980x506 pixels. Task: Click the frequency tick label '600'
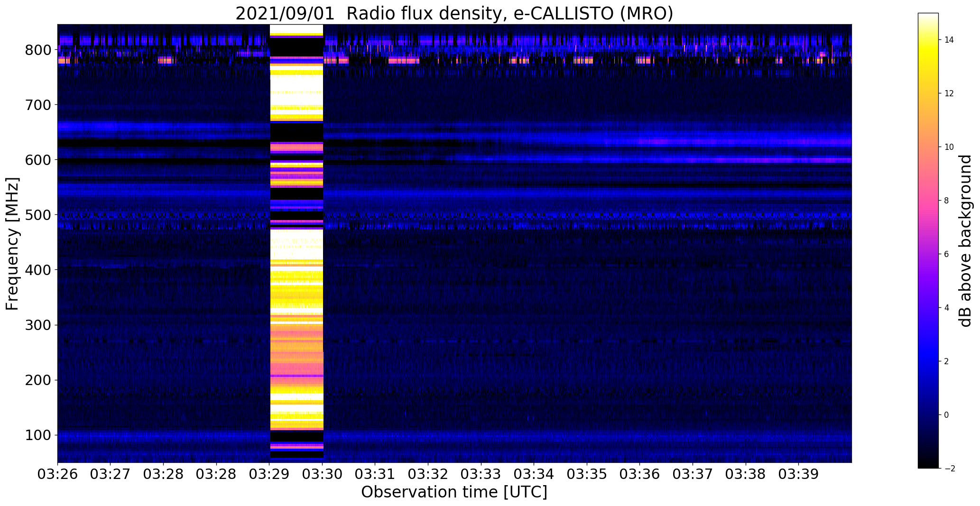(38, 160)
